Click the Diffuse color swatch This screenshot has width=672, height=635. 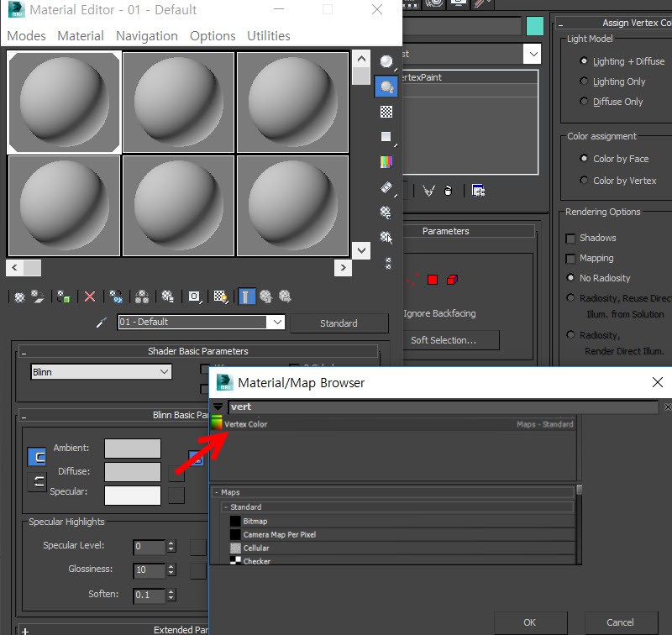[133, 472]
